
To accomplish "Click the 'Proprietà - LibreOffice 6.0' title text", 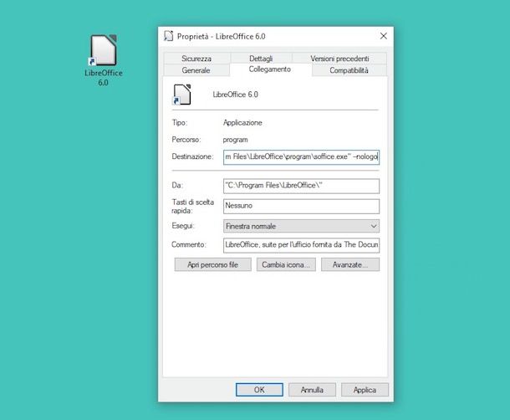I will click(x=222, y=37).
